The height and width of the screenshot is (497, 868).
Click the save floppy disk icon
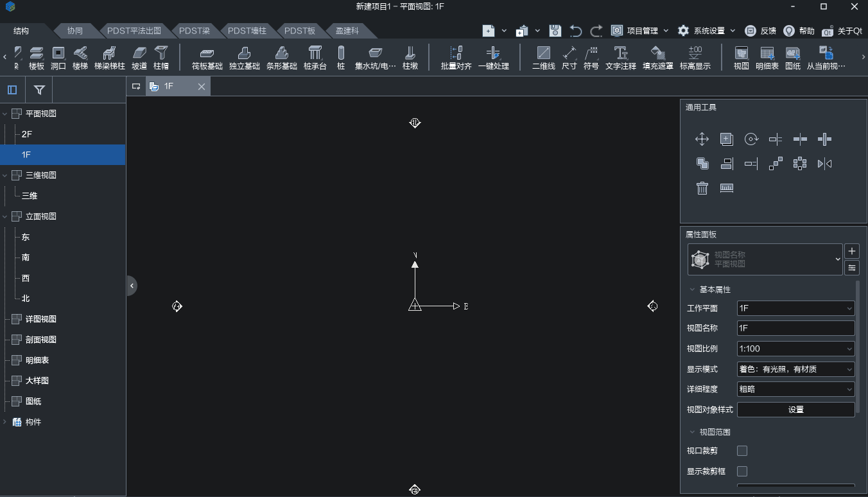[x=555, y=31]
